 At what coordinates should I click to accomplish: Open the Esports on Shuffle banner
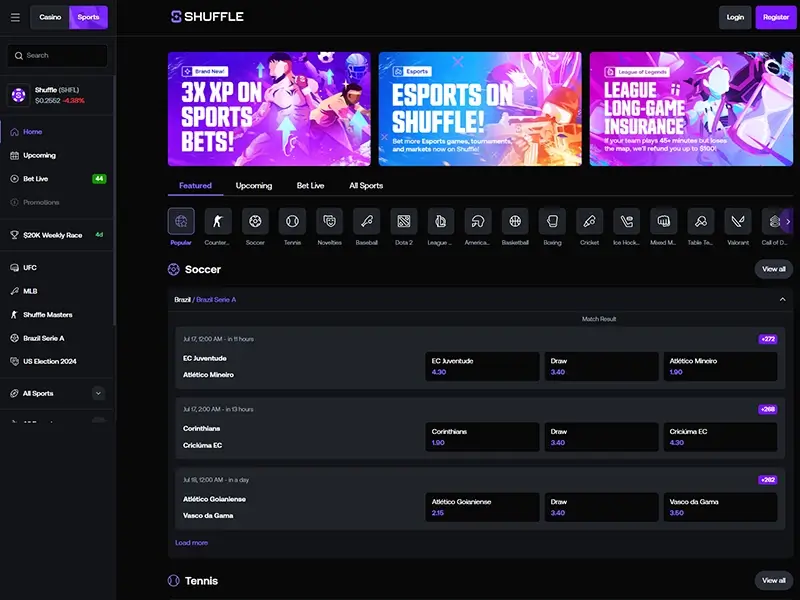pyautogui.click(x=480, y=109)
